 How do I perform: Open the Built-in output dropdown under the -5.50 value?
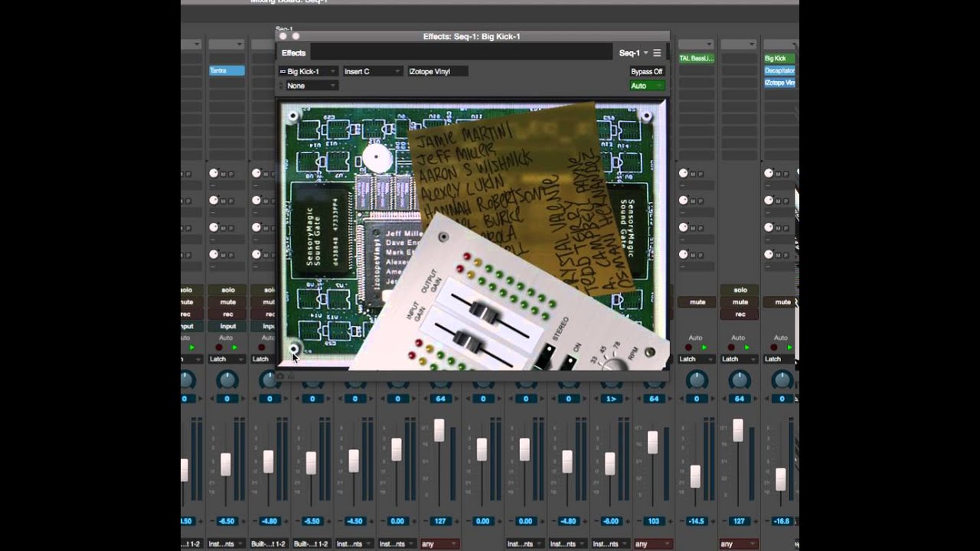click(312, 544)
